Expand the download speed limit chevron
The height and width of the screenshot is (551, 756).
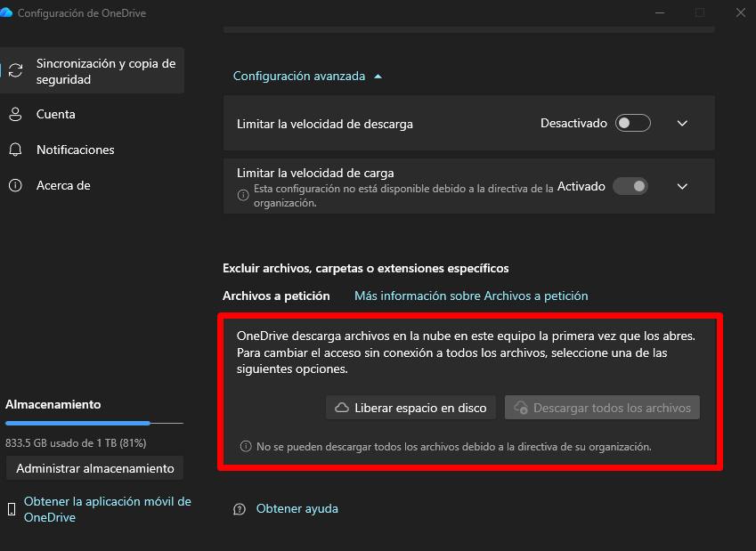pyautogui.click(x=683, y=124)
